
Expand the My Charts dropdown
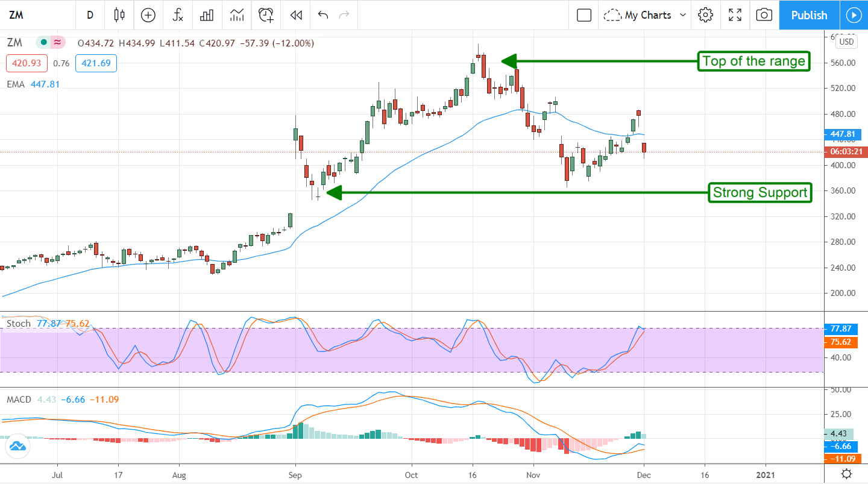pos(646,15)
